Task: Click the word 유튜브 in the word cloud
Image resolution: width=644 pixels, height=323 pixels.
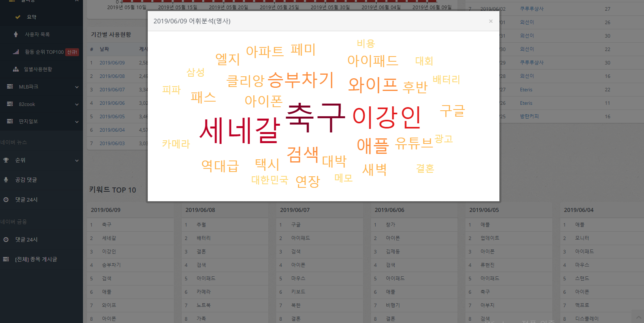Action: pos(414,143)
